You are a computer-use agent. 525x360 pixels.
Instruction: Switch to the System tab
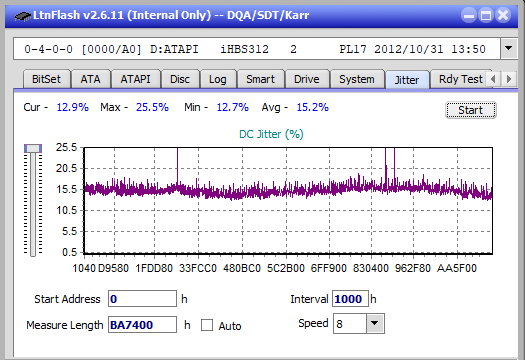pos(357,79)
